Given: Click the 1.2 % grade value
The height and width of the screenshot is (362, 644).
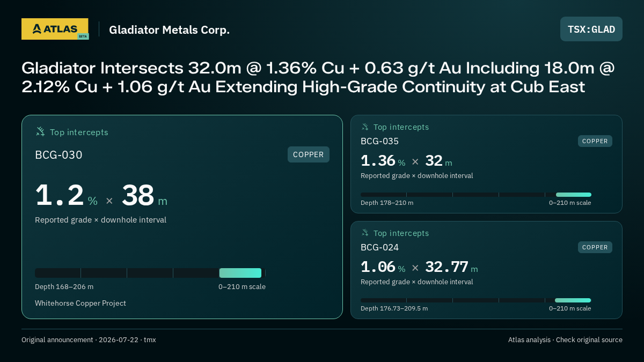Looking at the screenshot, I should 66,195.
